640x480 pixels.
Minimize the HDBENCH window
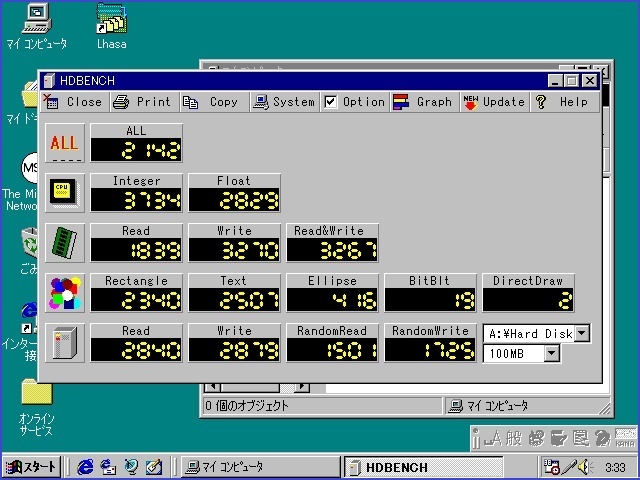coord(555,80)
